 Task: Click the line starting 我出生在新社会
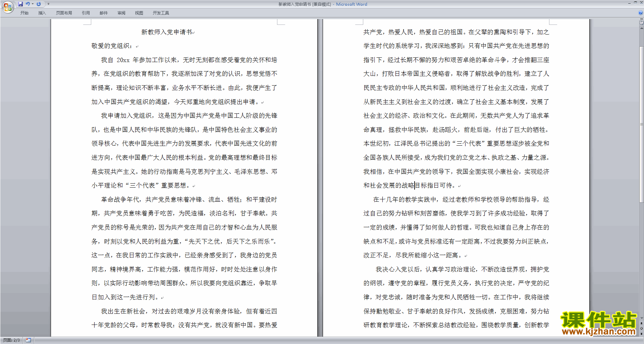tap(189, 311)
